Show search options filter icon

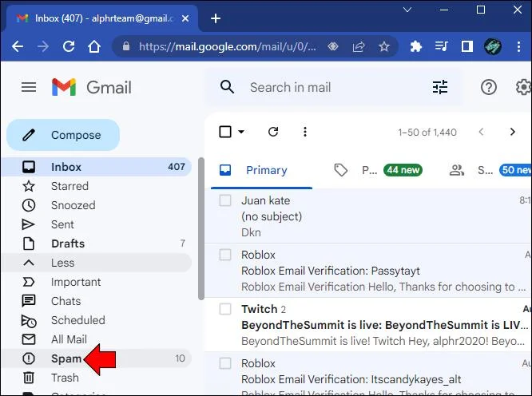point(440,87)
